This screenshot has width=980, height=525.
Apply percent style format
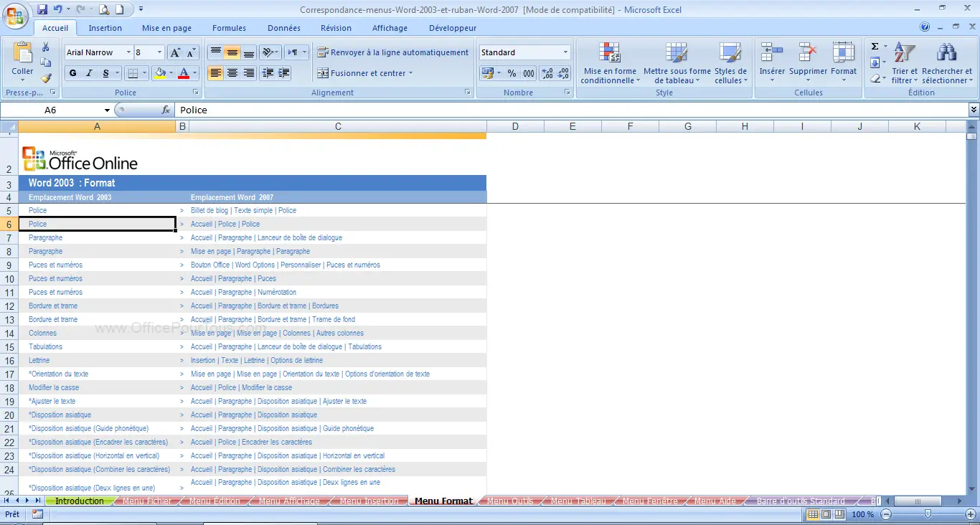(512, 73)
